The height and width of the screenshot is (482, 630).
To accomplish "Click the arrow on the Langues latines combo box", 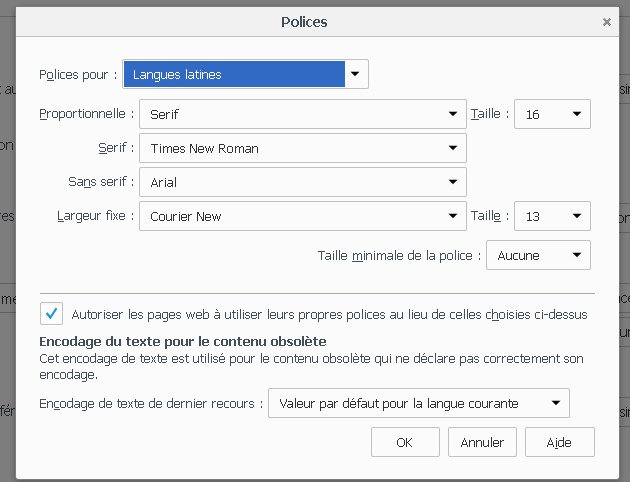I will pyautogui.click(x=355, y=74).
